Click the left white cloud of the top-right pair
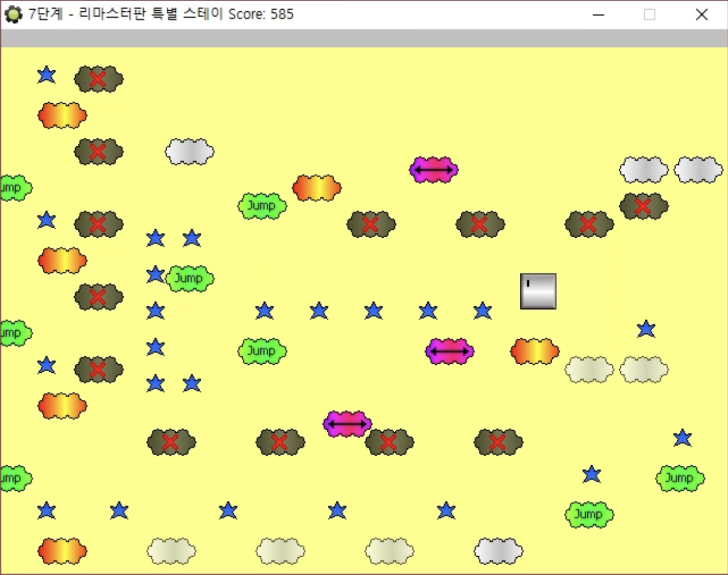728x575 pixels. (644, 170)
